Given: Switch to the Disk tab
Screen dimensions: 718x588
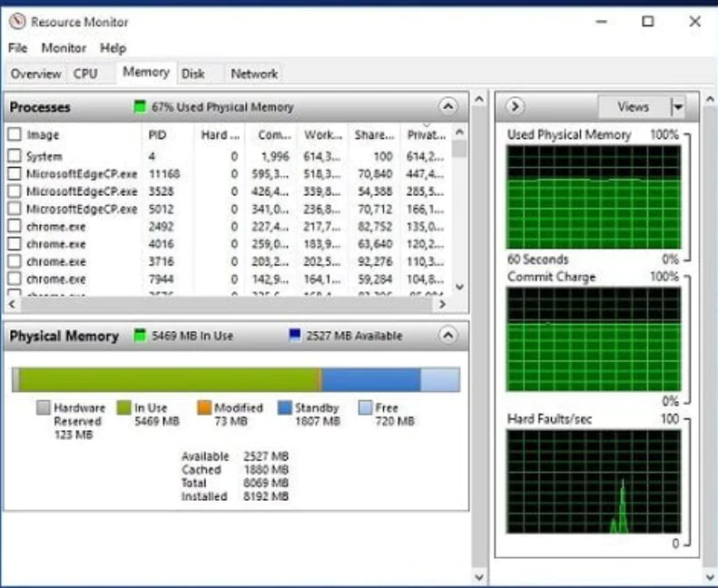Looking at the screenshot, I should 193,73.
